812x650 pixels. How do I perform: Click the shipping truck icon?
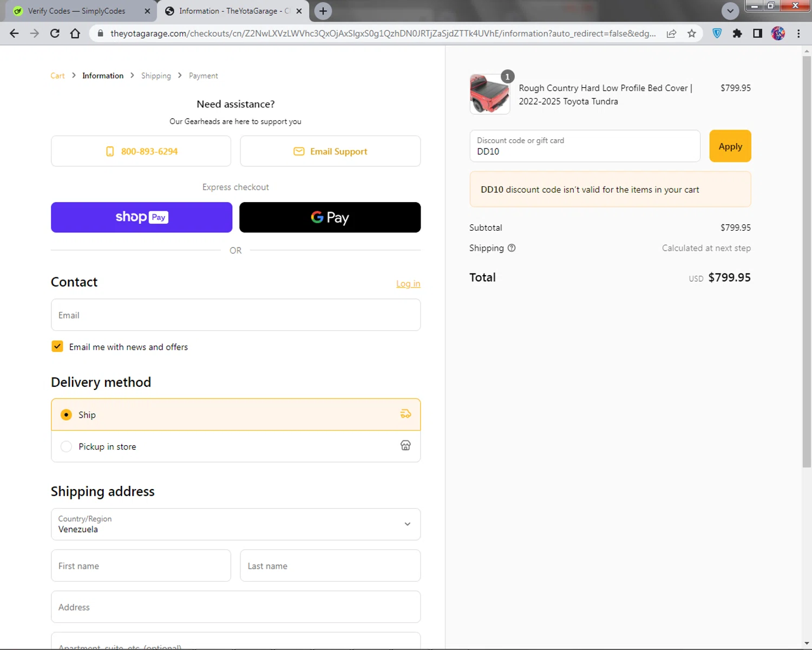(405, 414)
